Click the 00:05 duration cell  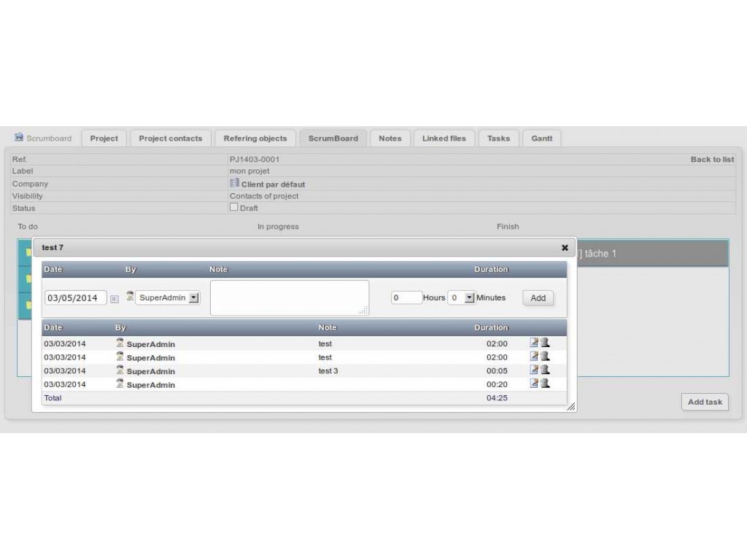coord(497,371)
